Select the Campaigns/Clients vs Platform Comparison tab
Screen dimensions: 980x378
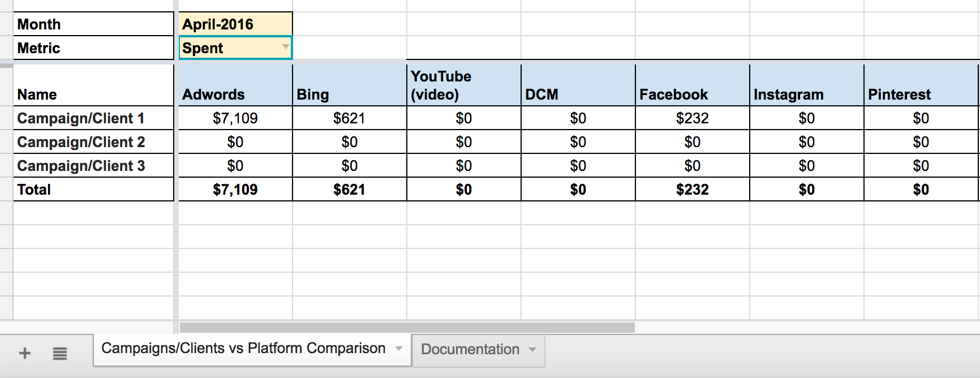(243, 349)
